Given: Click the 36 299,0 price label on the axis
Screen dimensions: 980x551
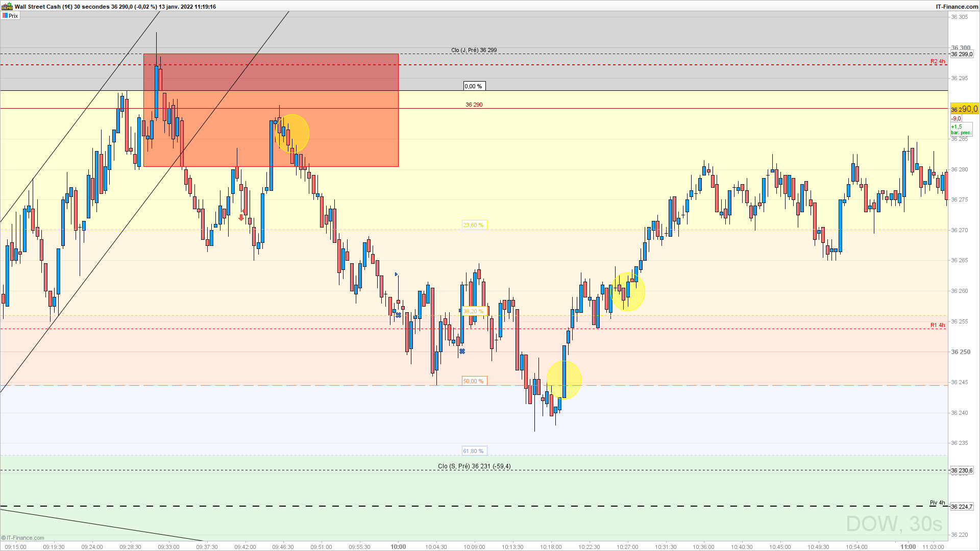Looking at the screenshot, I should tap(962, 54).
